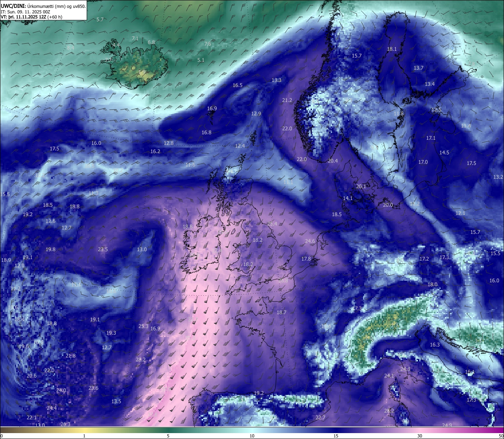Click the '18.1' value over northern Scandinavia
The height and width of the screenshot is (439, 504).
click(392, 49)
